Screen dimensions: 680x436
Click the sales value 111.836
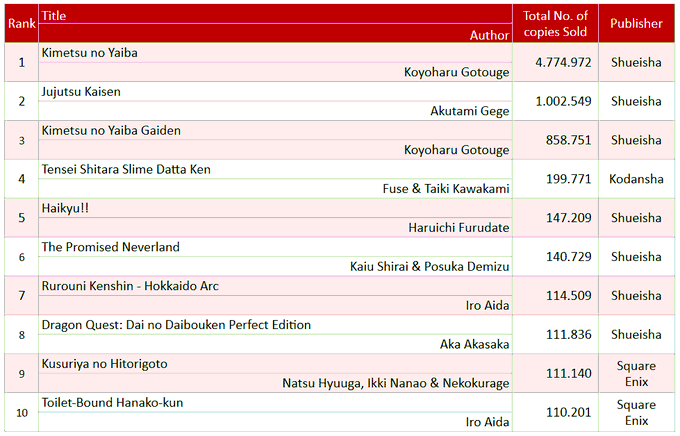point(568,334)
